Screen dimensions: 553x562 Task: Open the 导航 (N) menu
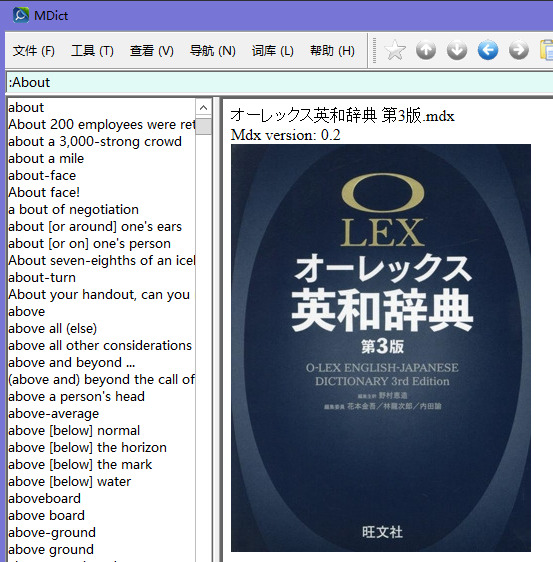click(213, 51)
